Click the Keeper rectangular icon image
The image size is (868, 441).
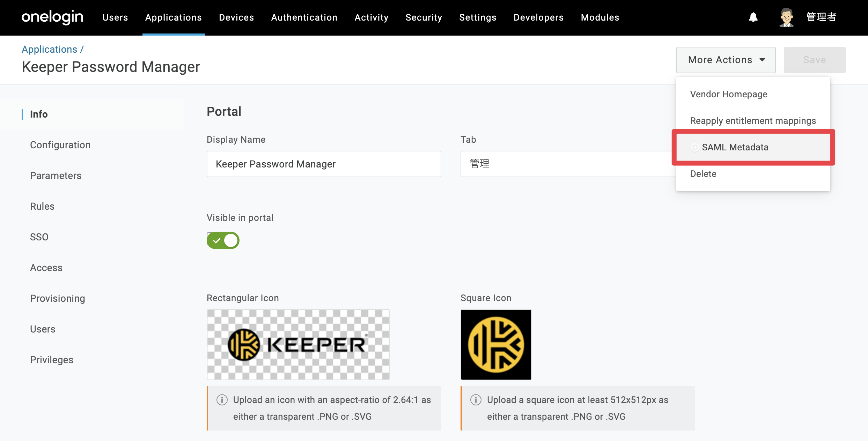click(x=298, y=344)
